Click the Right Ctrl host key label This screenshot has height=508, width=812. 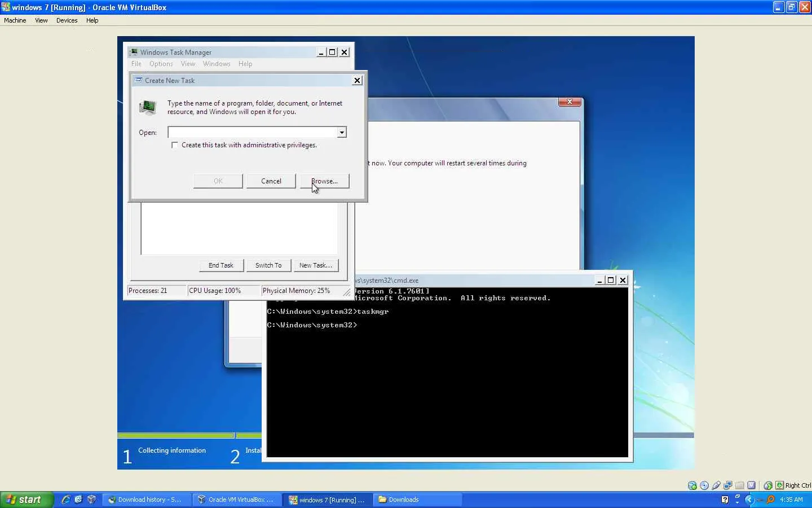point(798,485)
